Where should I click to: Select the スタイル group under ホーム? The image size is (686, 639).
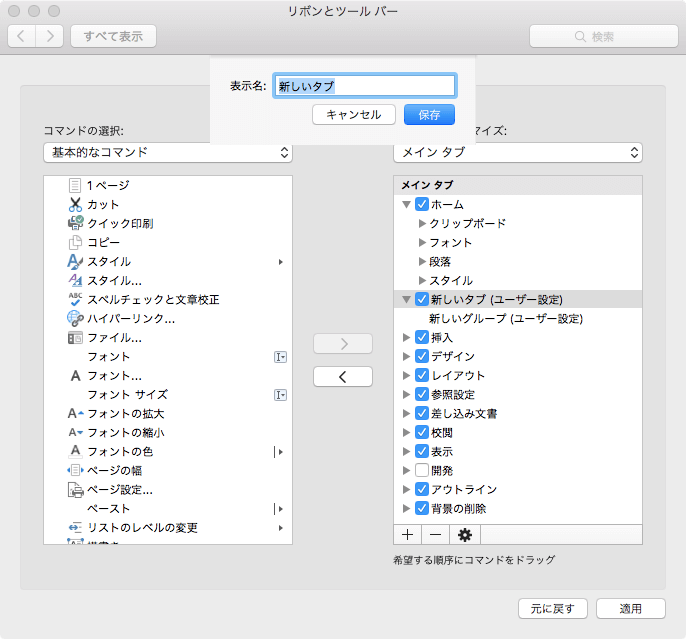point(451,280)
